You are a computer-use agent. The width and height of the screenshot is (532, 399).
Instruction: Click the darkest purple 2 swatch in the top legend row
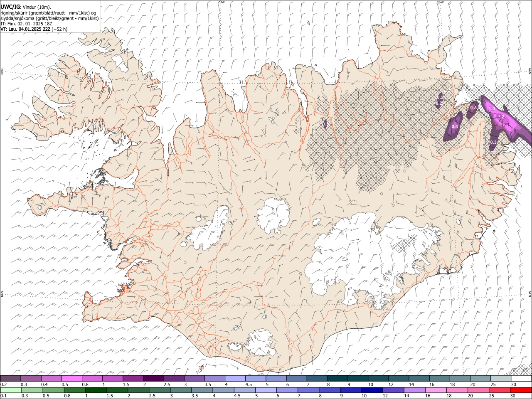(x=153, y=379)
